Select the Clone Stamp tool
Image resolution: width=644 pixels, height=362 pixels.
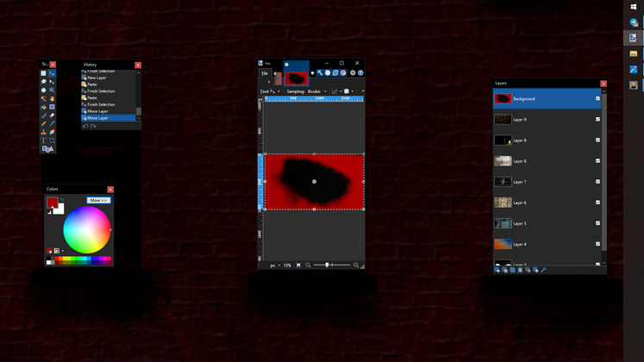click(x=43, y=132)
